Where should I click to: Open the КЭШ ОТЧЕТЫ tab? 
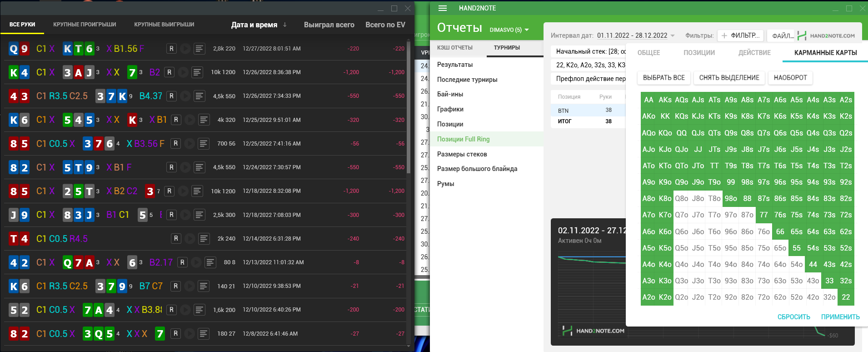point(455,48)
